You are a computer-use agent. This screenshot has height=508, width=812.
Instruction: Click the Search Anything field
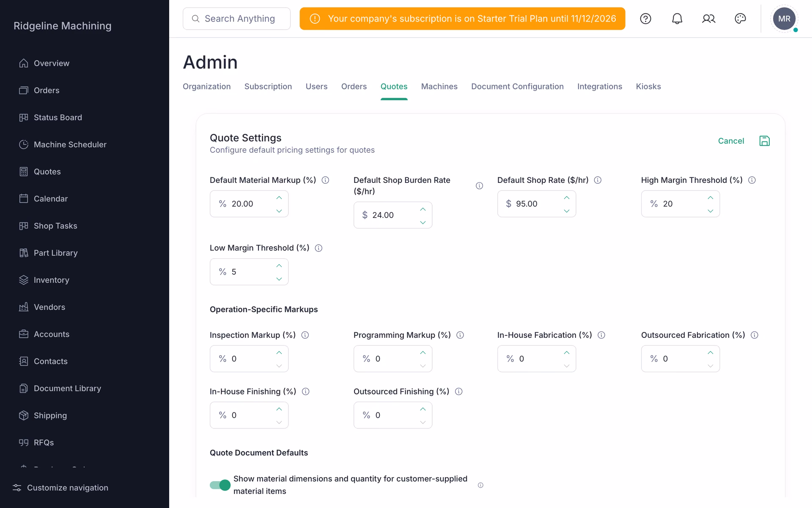point(236,19)
